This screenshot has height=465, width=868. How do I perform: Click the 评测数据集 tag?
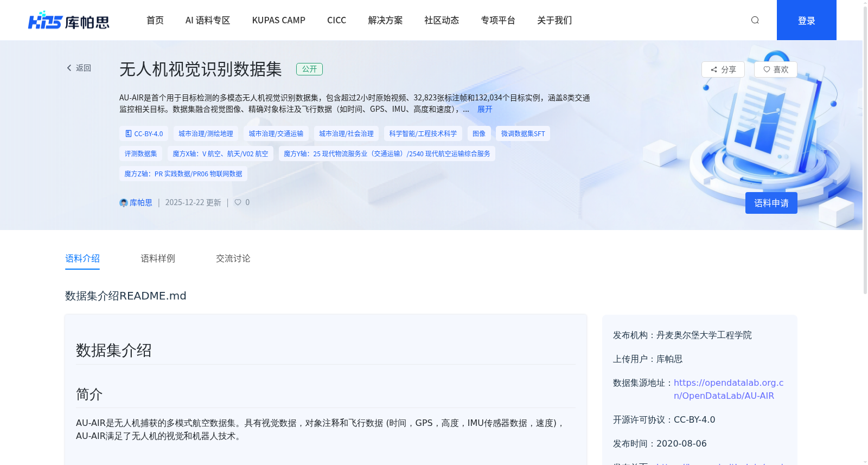tap(141, 154)
